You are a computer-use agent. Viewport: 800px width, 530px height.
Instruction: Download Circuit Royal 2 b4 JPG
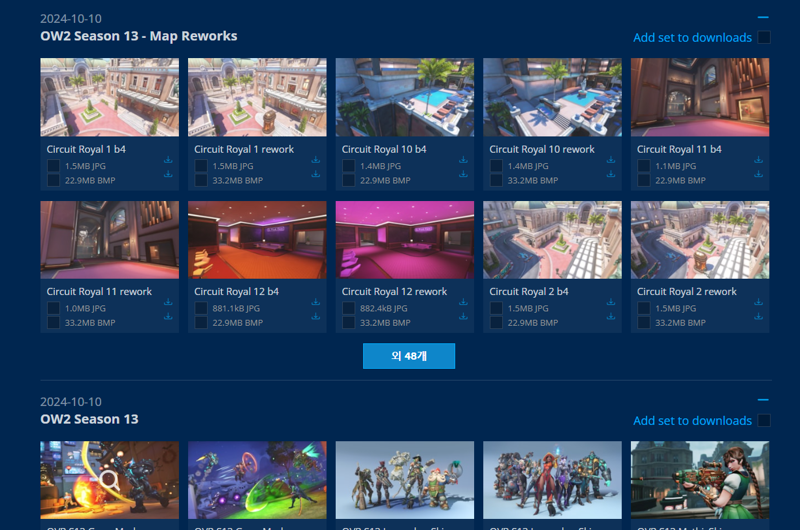[x=611, y=302]
